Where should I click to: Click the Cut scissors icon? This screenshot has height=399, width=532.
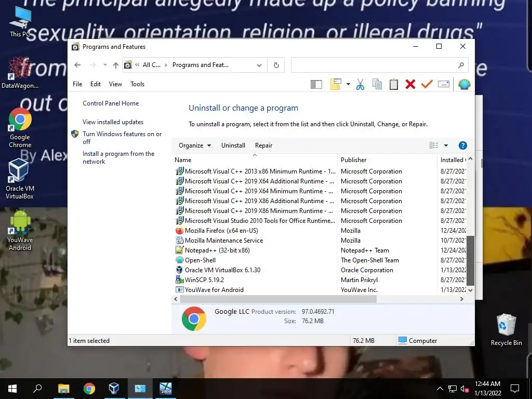[361, 84]
